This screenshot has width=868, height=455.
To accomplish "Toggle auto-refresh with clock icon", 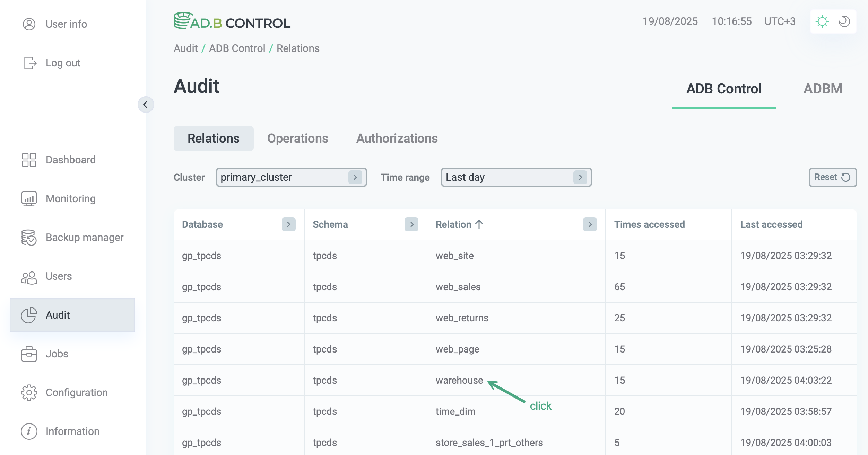I will [845, 21].
